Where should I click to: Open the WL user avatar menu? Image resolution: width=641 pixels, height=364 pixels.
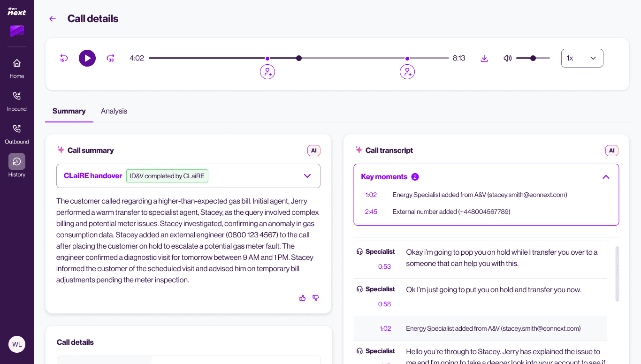point(17,344)
